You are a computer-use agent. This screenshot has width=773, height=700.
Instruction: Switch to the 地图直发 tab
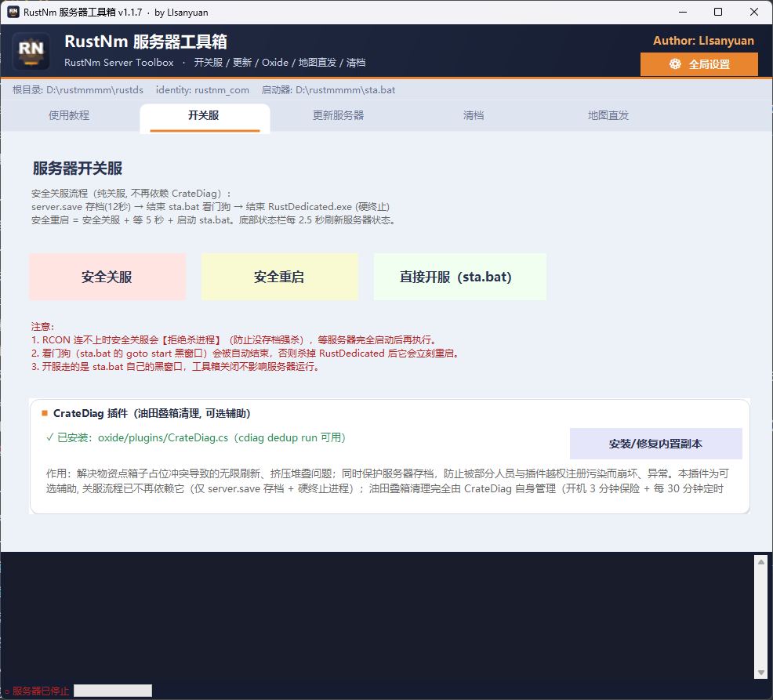tap(608, 115)
